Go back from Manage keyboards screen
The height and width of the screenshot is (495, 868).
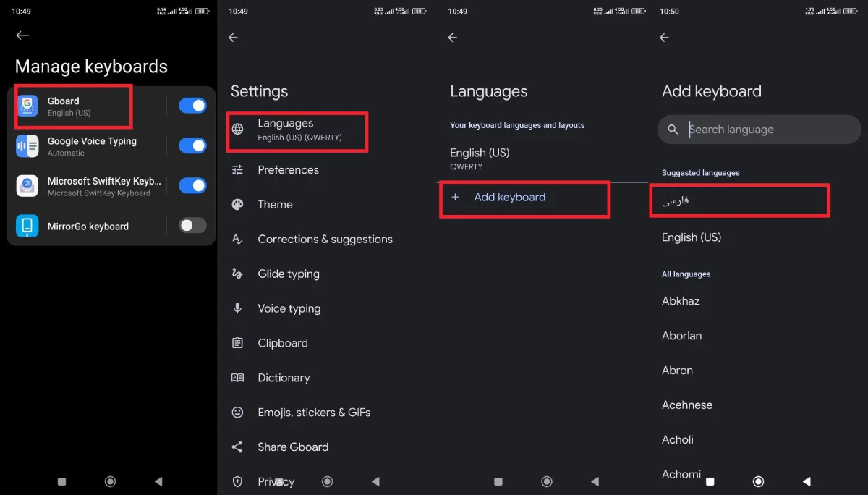[22, 35]
